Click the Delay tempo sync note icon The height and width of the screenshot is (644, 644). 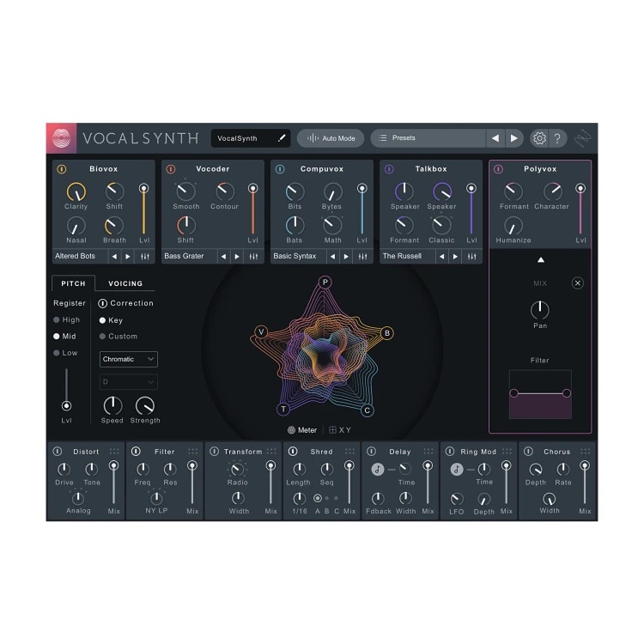[378, 469]
